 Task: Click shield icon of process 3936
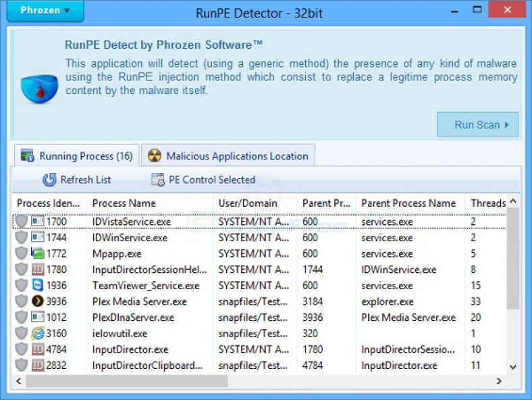[22, 301]
